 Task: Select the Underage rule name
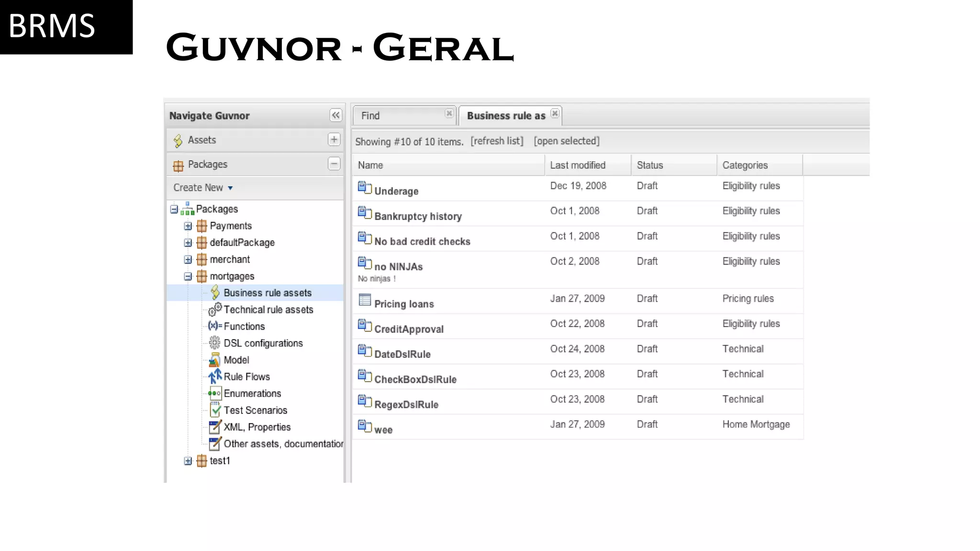396,191
